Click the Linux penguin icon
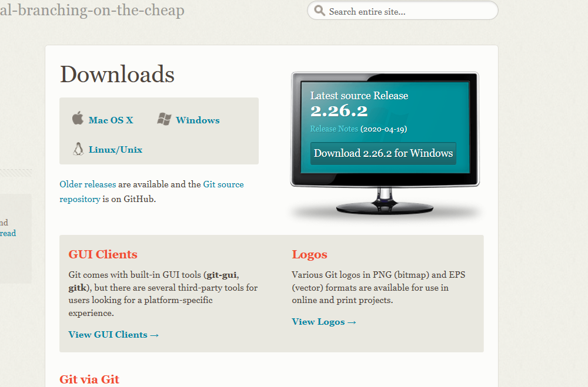This screenshot has height=387, width=588. point(78,149)
